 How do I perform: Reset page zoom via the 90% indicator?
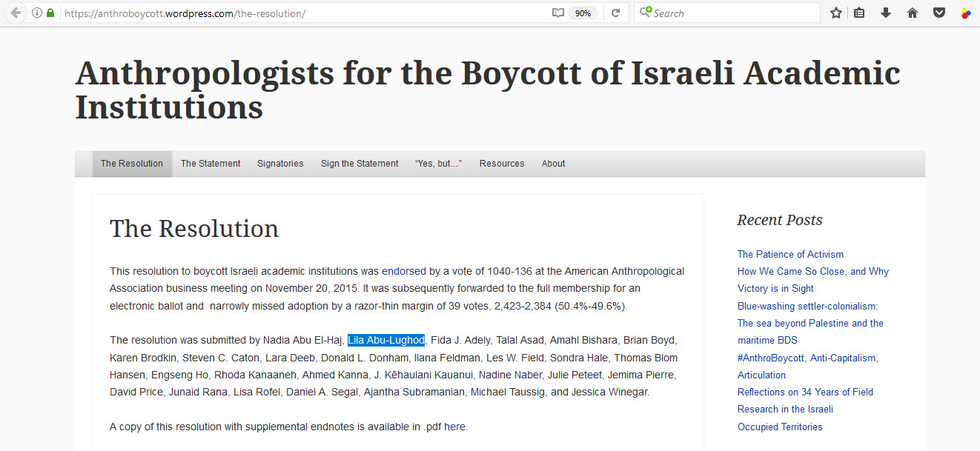pyautogui.click(x=583, y=13)
